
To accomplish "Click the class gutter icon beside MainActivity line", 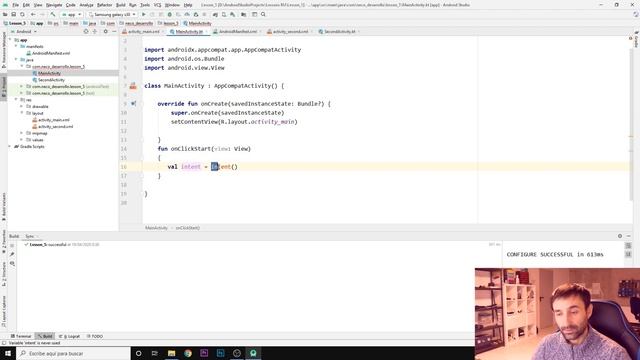I will (133, 86).
